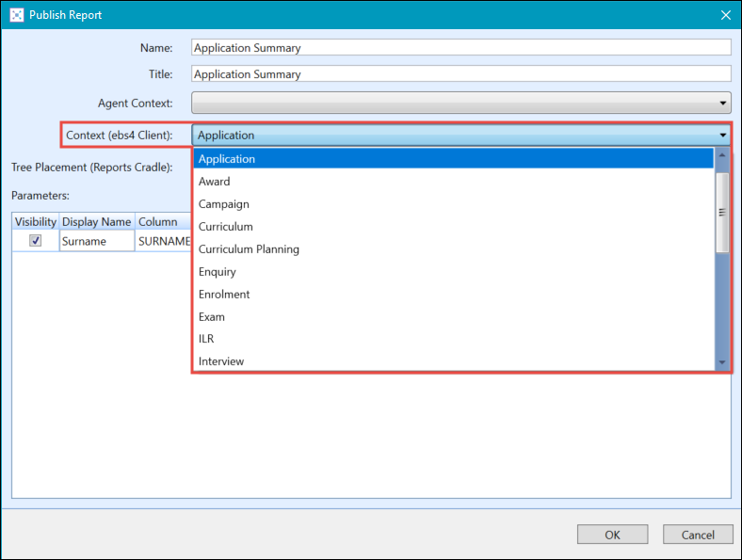Choose Campaign in the dropdown list
Screen dimensions: 742x560
(x=453, y=204)
